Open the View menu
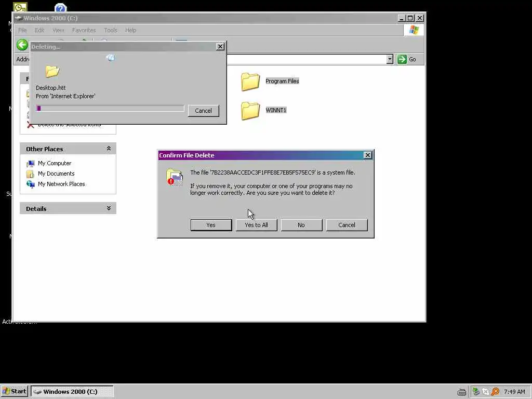 point(58,30)
